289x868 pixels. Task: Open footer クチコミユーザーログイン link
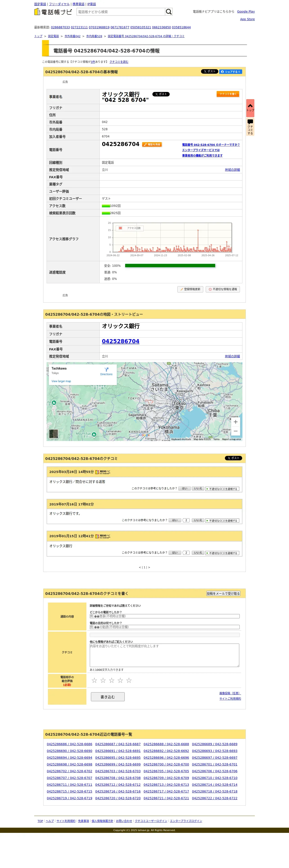click(x=151, y=821)
